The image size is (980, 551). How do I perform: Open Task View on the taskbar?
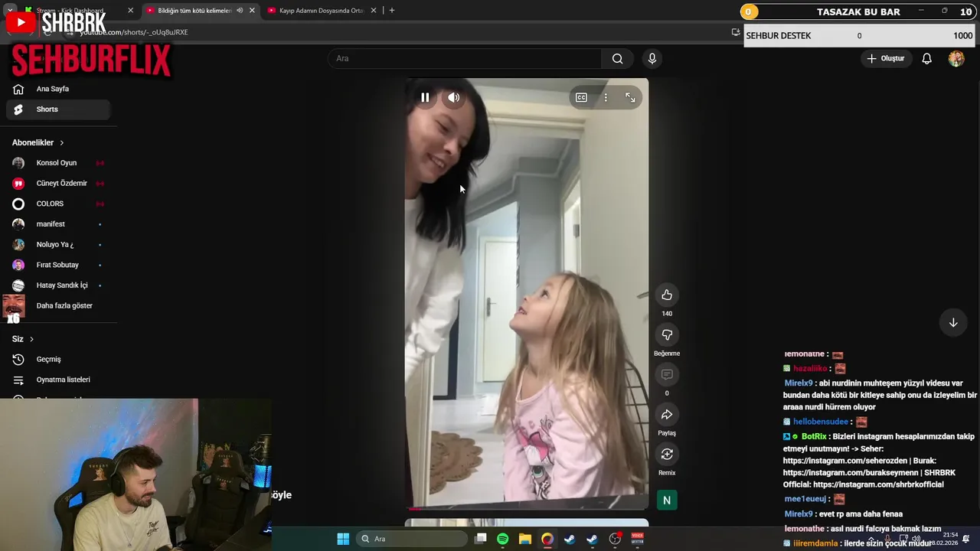pyautogui.click(x=480, y=539)
